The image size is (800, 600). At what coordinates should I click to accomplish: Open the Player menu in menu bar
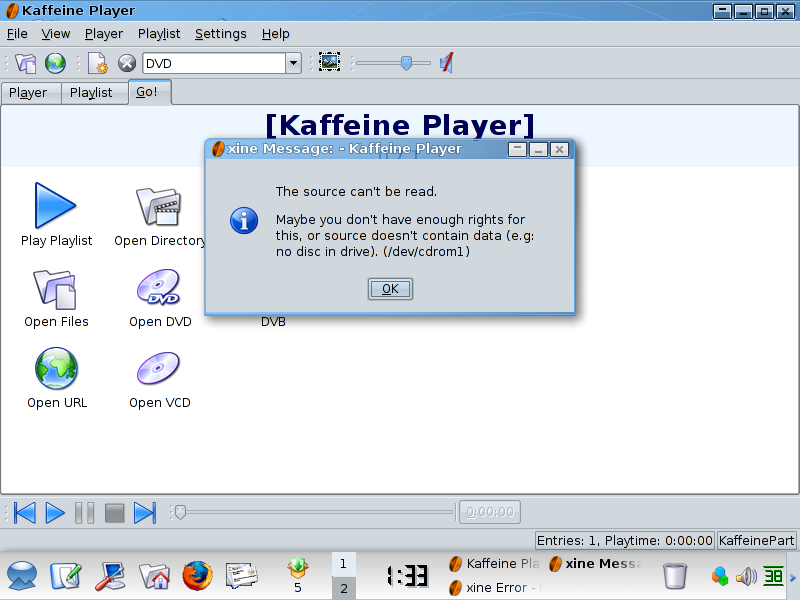pos(104,33)
